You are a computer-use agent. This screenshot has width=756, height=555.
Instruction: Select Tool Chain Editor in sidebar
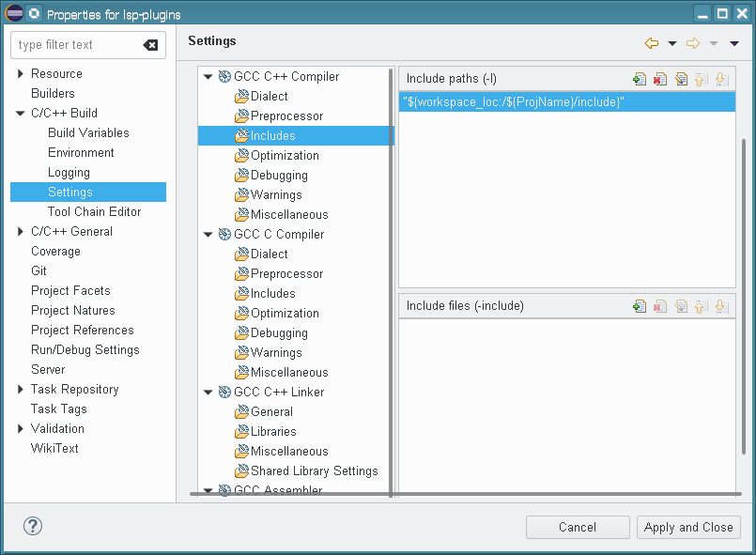94,212
